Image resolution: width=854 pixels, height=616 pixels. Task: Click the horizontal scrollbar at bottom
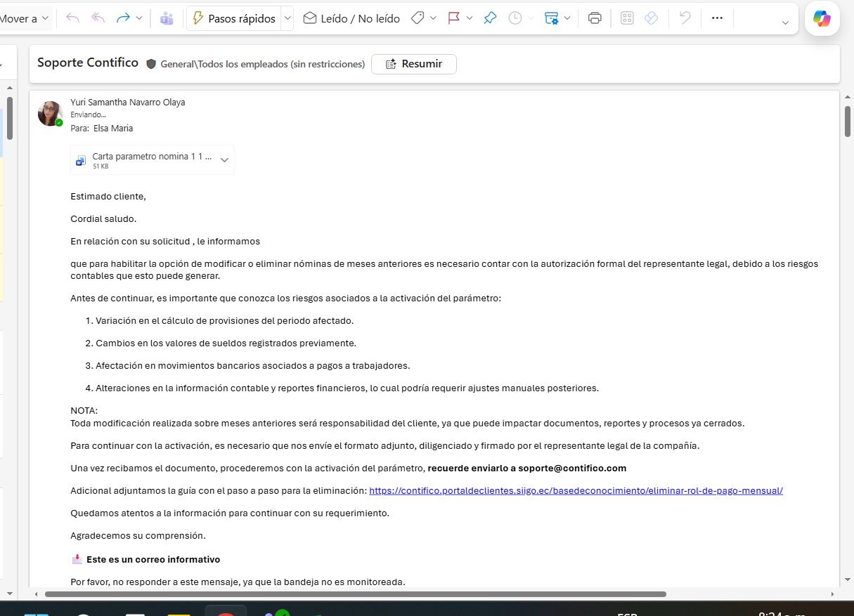[355, 594]
